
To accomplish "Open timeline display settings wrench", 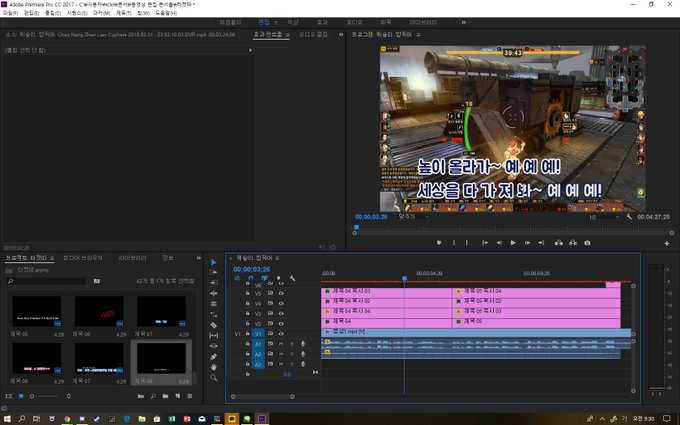I will pyautogui.click(x=292, y=278).
